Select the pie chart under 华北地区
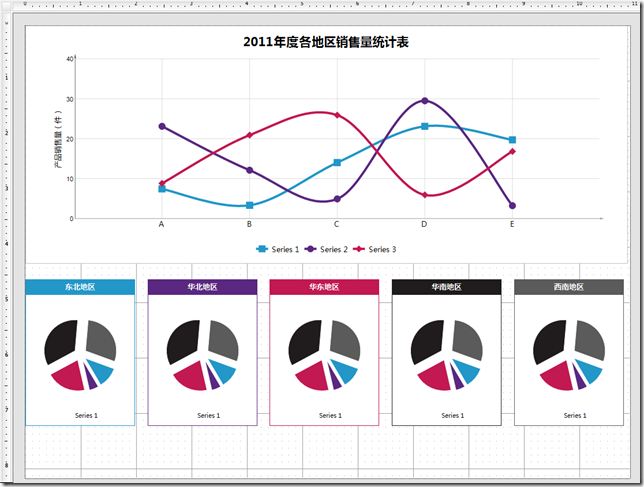Screen dimensions: 644x487 pyautogui.click(x=203, y=355)
